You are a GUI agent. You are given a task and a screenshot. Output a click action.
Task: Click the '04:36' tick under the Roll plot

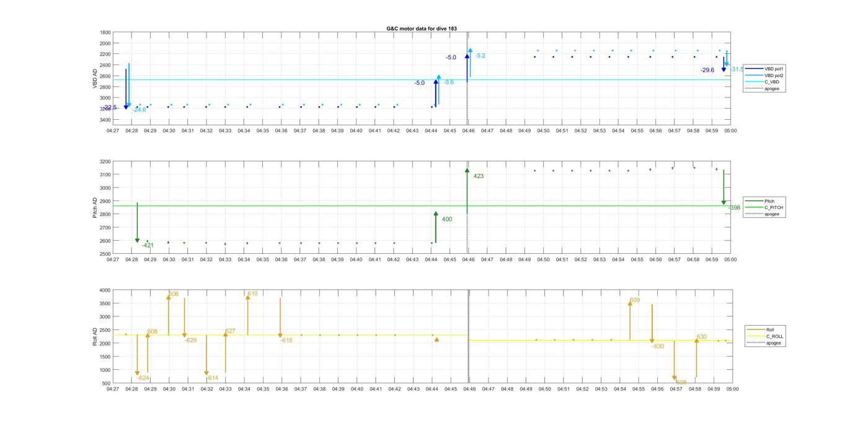pyautogui.click(x=281, y=389)
